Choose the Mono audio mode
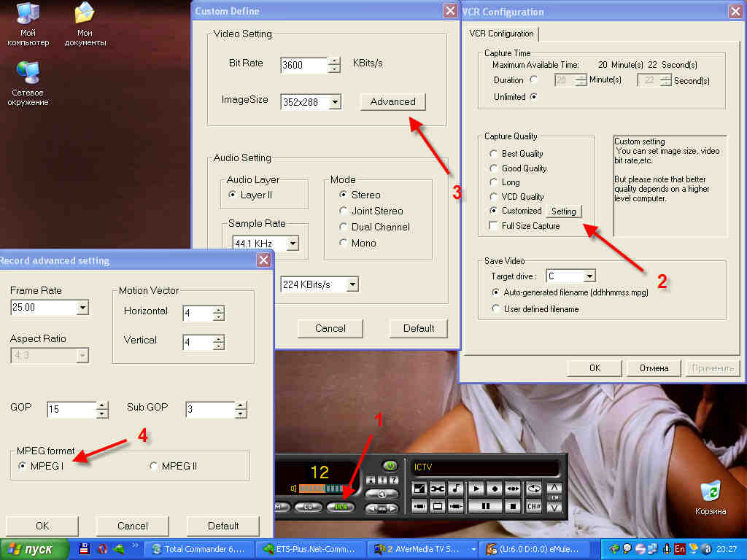The height and width of the screenshot is (560, 747). tap(343, 243)
